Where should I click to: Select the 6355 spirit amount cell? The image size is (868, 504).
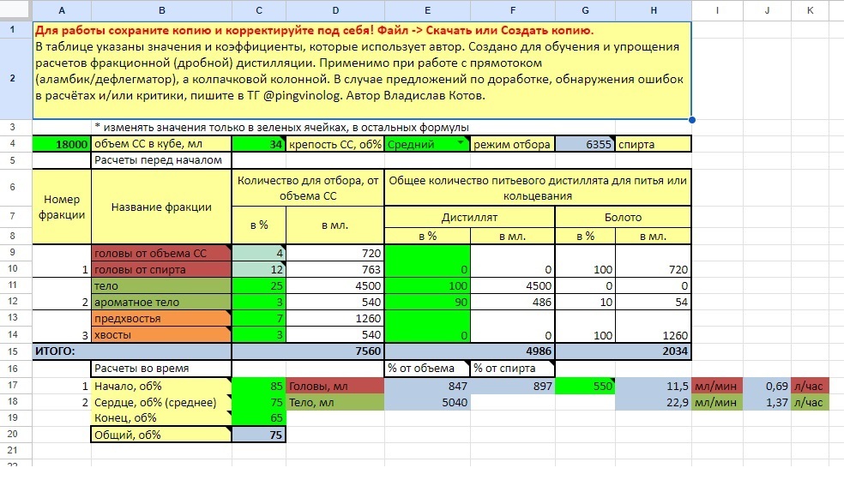tap(585, 145)
